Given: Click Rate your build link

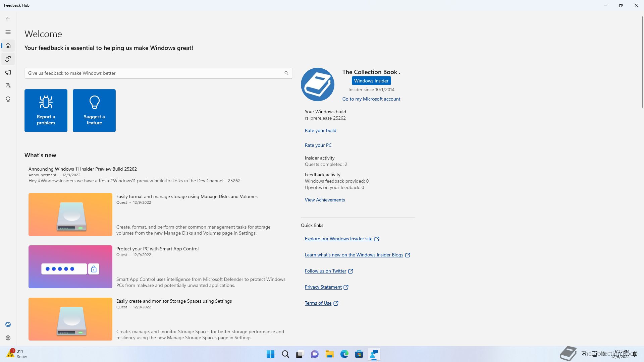Looking at the screenshot, I should pos(320,130).
